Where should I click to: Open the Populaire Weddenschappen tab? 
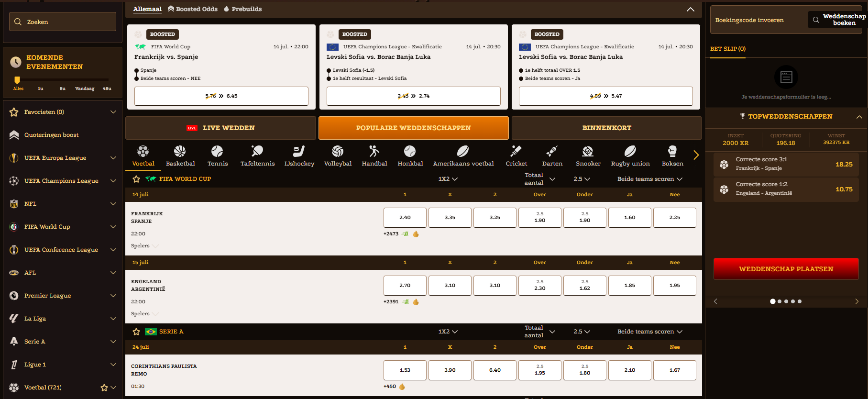[x=414, y=128]
